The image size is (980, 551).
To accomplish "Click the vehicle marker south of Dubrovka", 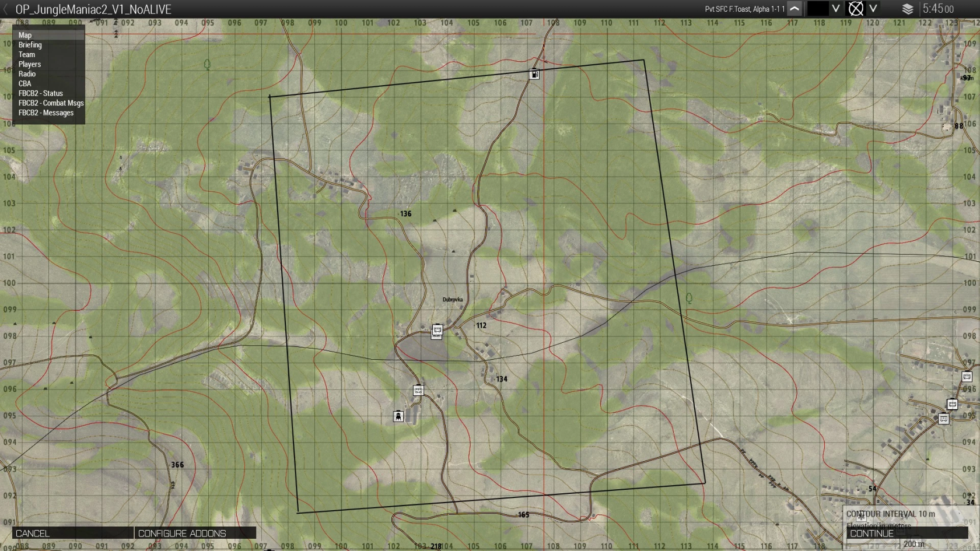I will (418, 391).
